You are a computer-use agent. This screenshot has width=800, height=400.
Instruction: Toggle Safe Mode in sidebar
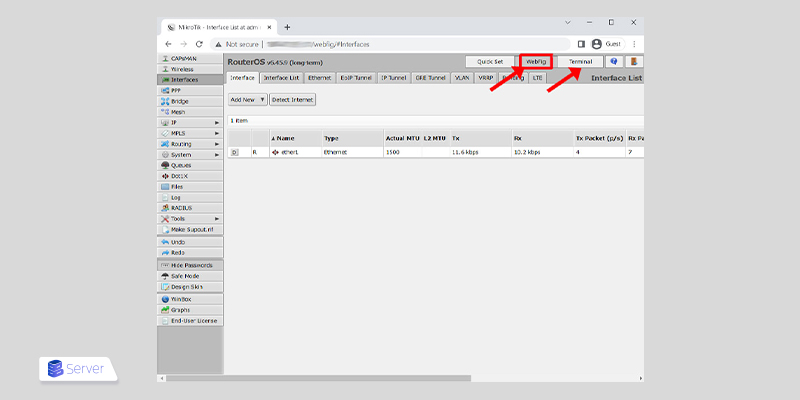coord(190,276)
